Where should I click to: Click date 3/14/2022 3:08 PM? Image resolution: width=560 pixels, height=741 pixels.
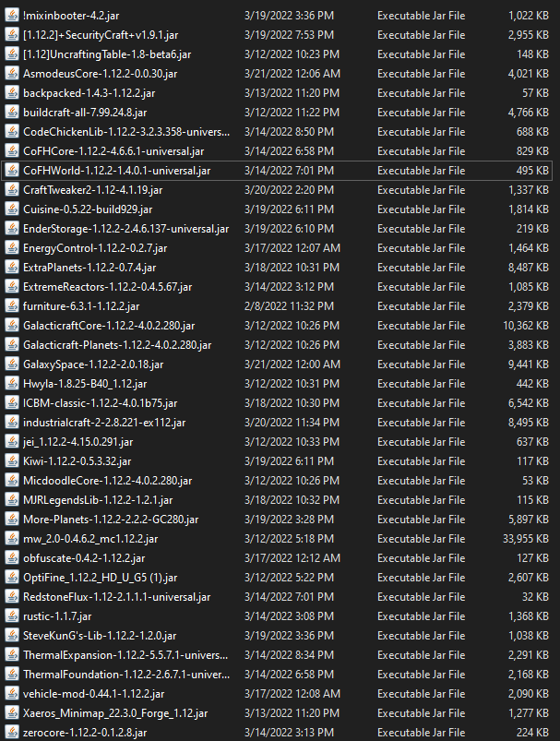[289, 616]
